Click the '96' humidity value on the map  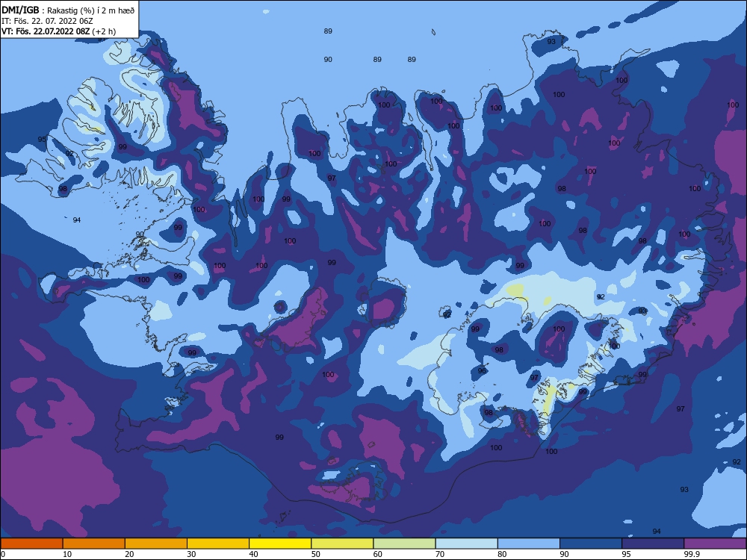click(x=482, y=371)
